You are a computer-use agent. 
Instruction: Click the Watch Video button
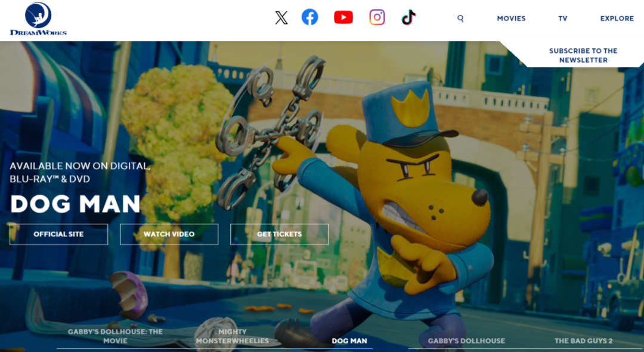(169, 234)
